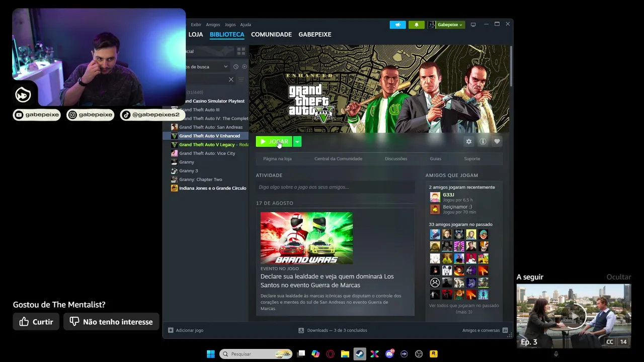Visit Central da Comunidade
The width and height of the screenshot is (644, 362).
(338, 159)
